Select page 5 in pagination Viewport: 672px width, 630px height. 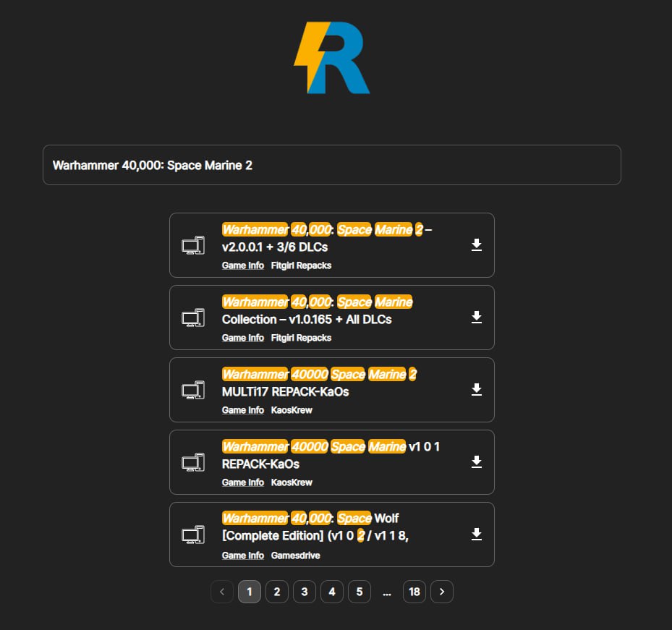(359, 592)
